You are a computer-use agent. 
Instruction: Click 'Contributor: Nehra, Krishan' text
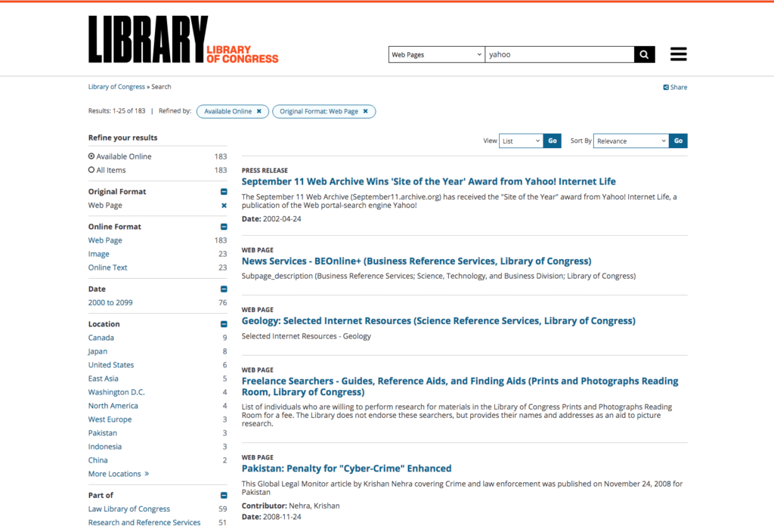(x=290, y=506)
